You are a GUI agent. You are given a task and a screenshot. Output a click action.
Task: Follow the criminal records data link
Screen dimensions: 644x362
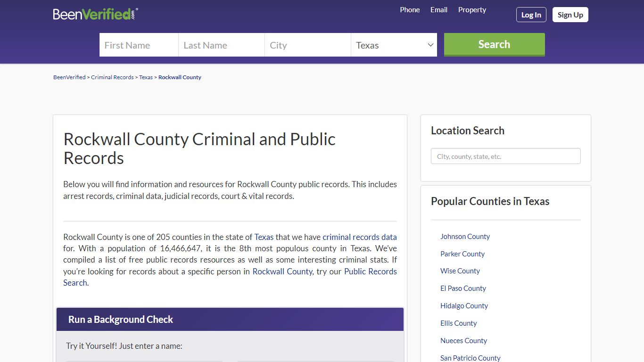point(360,237)
